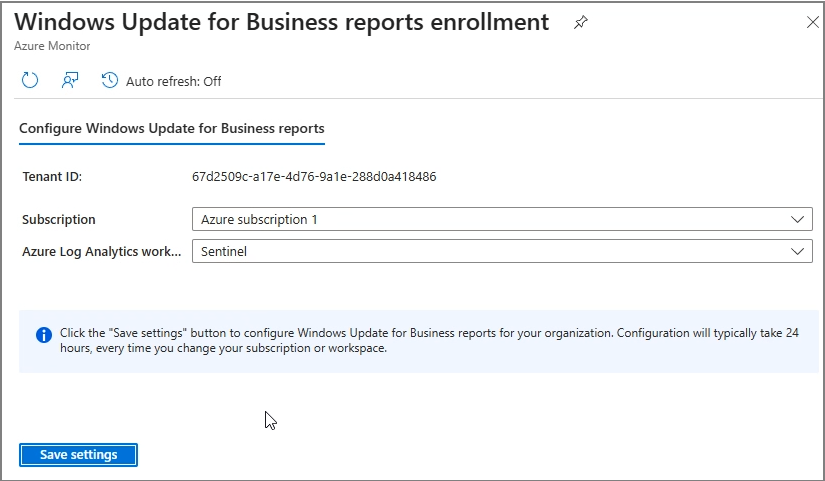Click the info icon in banner
This screenshot has width=825, height=481.
point(44,335)
